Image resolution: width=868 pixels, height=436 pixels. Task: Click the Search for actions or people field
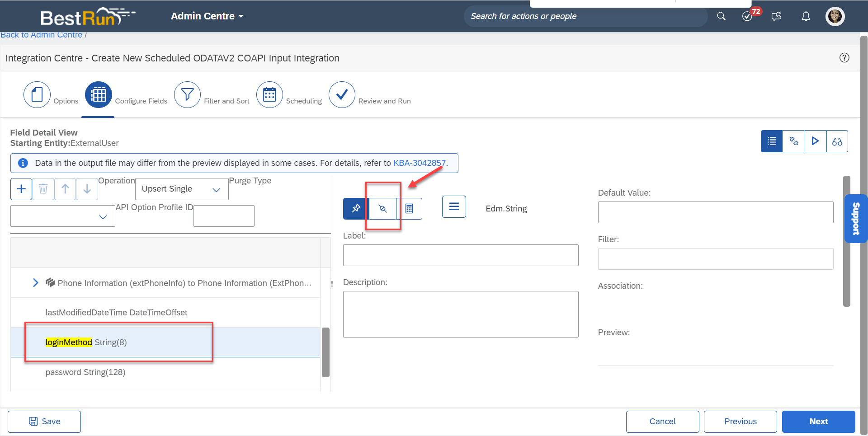[585, 16]
